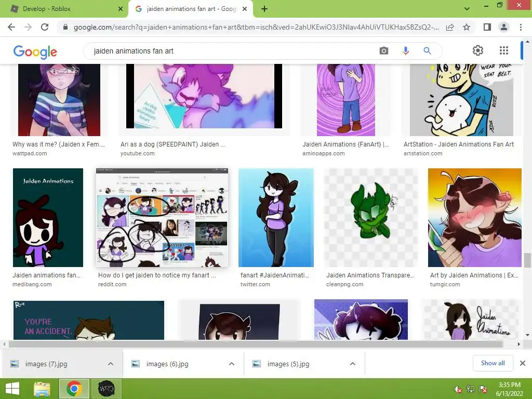Expand options for images (5).jpg

353,364
